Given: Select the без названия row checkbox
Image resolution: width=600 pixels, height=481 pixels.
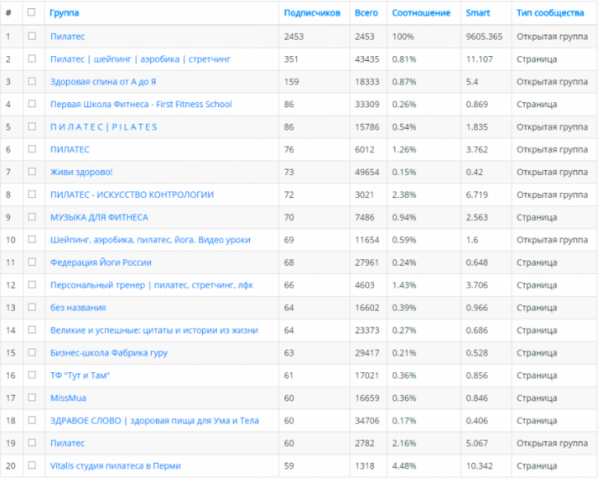Looking at the screenshot, I should pos(32,307).
